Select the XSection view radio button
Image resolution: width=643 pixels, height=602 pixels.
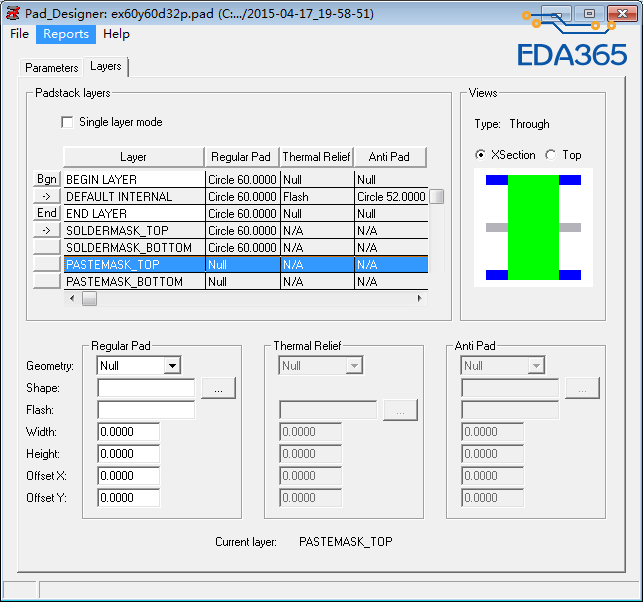click(480, 155)
